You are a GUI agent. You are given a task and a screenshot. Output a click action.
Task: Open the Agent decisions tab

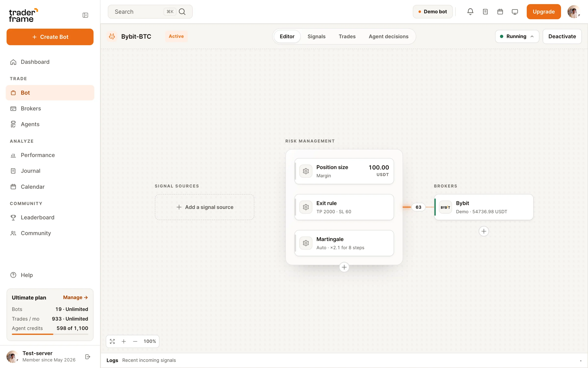tap(388, 36)
